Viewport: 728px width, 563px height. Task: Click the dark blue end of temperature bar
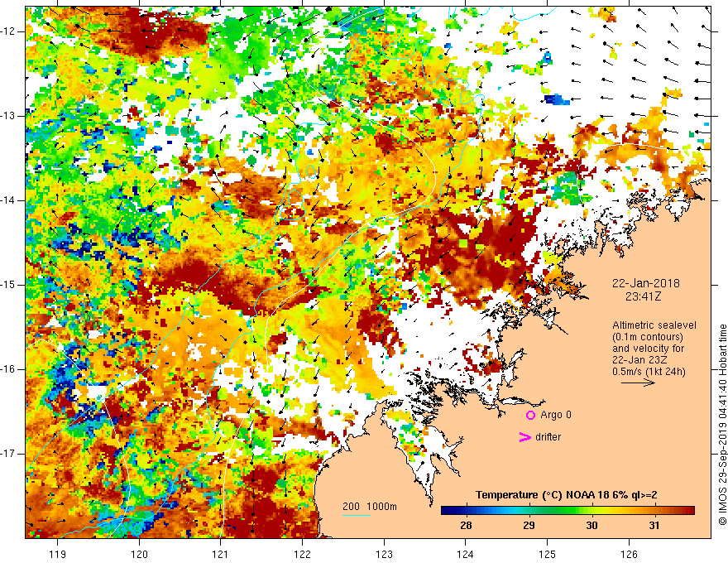pos(446,511)
